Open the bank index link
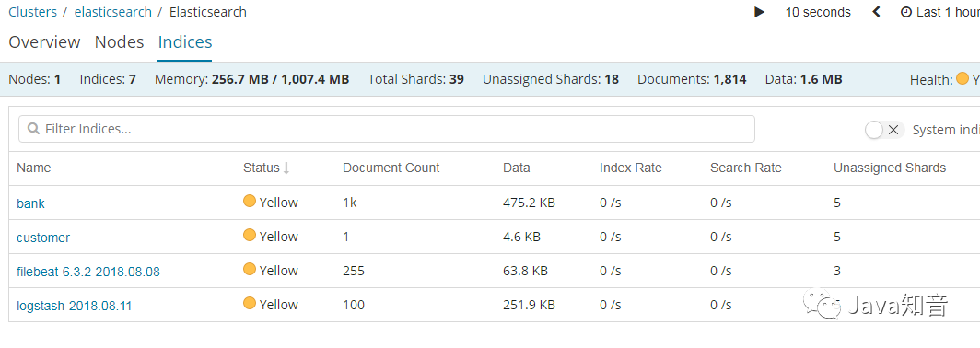This screenshot has height=348, width=980. click(x=30, y=203)
